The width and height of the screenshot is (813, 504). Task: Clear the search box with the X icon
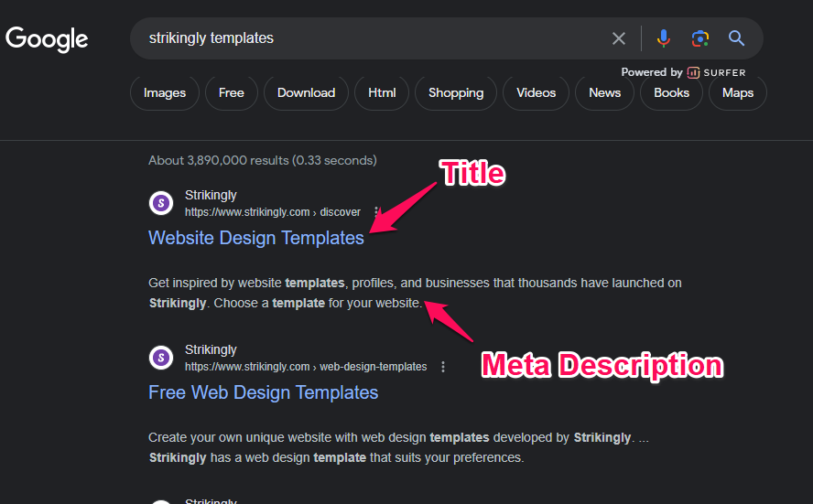pyautogui.click(x=619, y=38)
